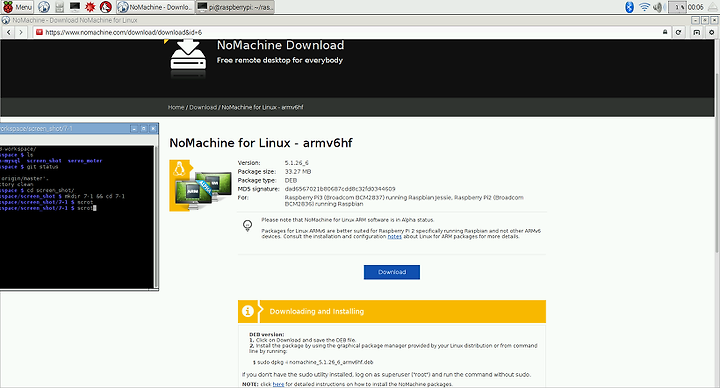Minimize the terminal window
The image size is (720, 388).
tap(134, 129)
